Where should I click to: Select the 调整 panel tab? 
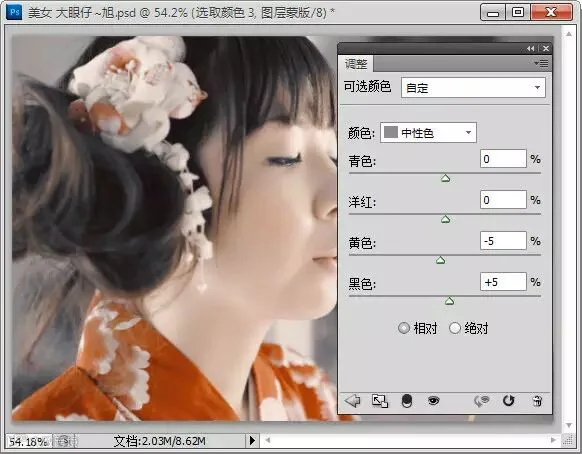click(x=356, y=64)
